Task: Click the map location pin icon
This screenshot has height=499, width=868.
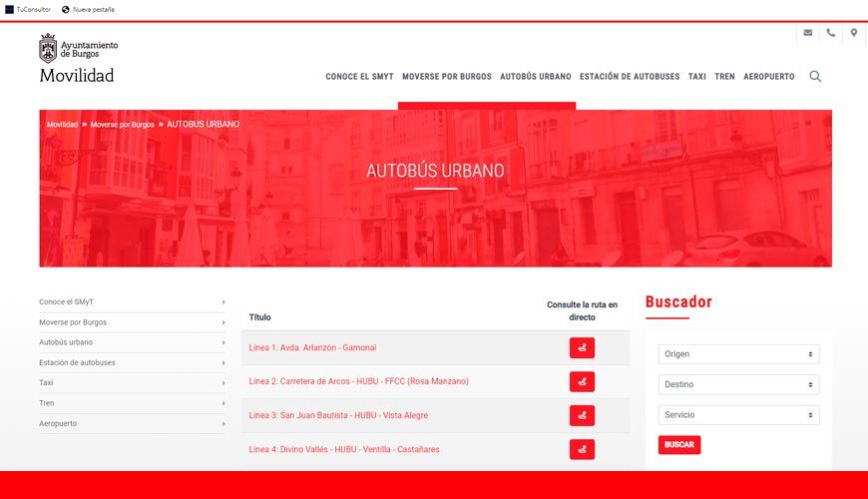Action: 854,33
